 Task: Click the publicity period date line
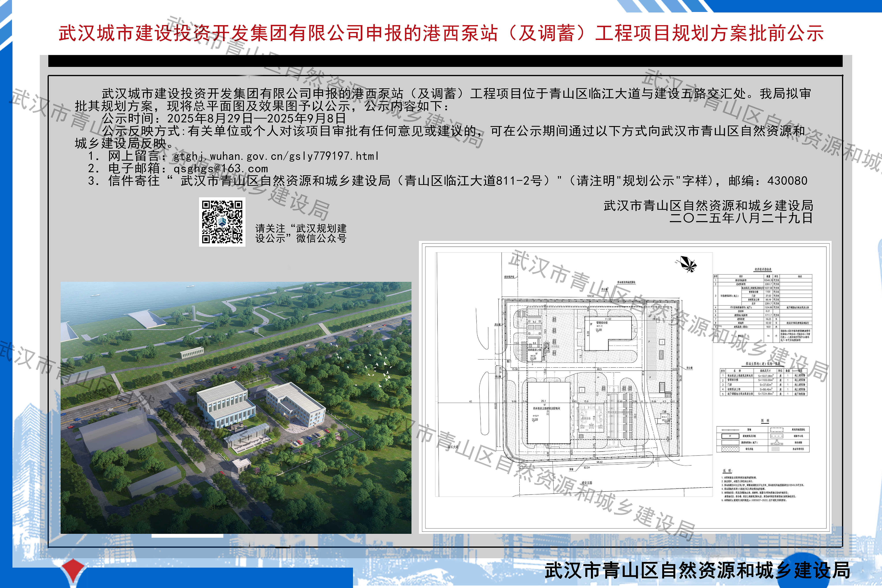tap(224, 118)
